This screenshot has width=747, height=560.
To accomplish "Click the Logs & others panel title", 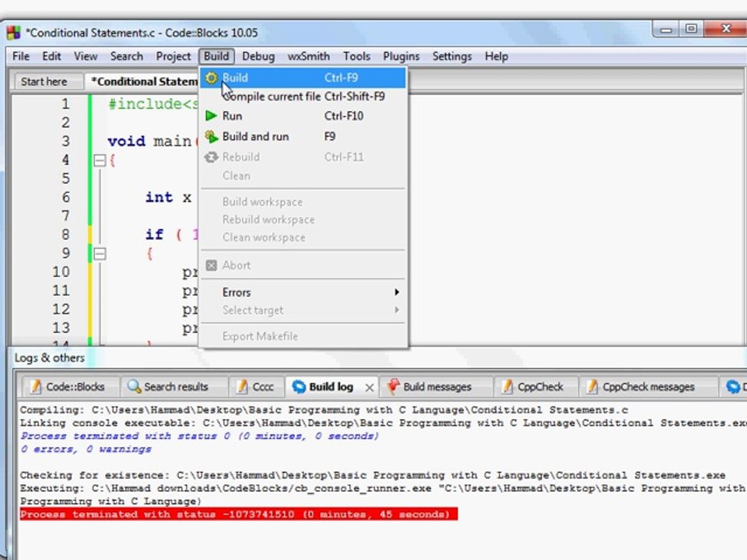I will [x=50, y=358].
